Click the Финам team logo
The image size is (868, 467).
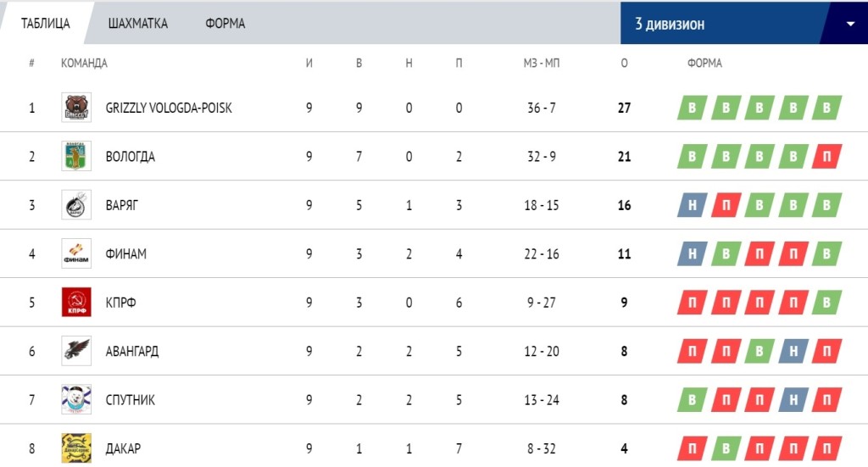click(x=76, y=253)
